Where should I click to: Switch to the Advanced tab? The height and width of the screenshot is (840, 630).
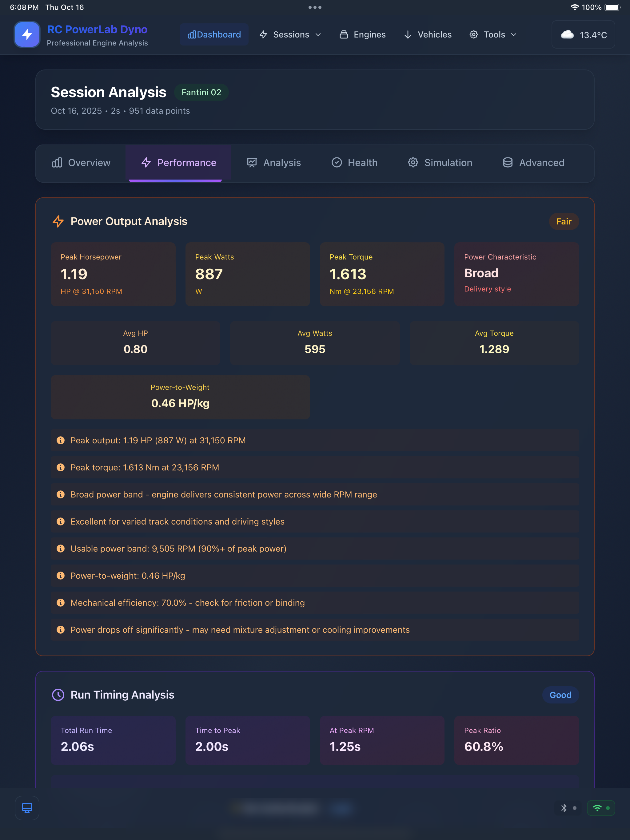[533, 163]
